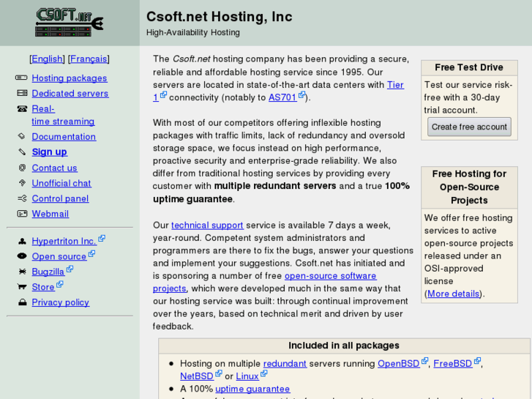
Task: Click the icon beside Hypertriton Inc.
Action: (x=22, y=241)
